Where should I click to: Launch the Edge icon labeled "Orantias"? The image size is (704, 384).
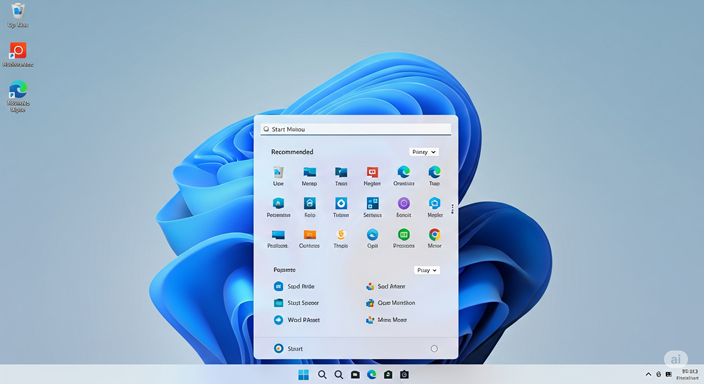coord(404,172)
